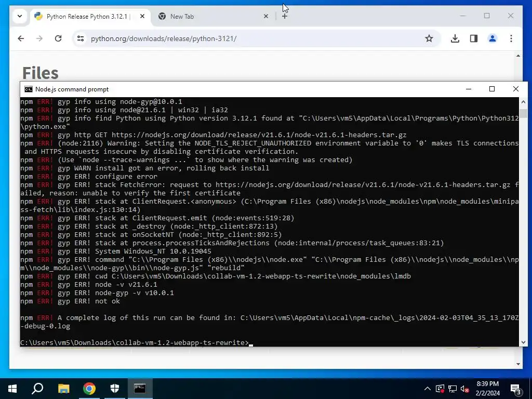Click the 'node-gyp -v v10.0.1' line
The image size is (532, 399).
[x=97, y=293]
